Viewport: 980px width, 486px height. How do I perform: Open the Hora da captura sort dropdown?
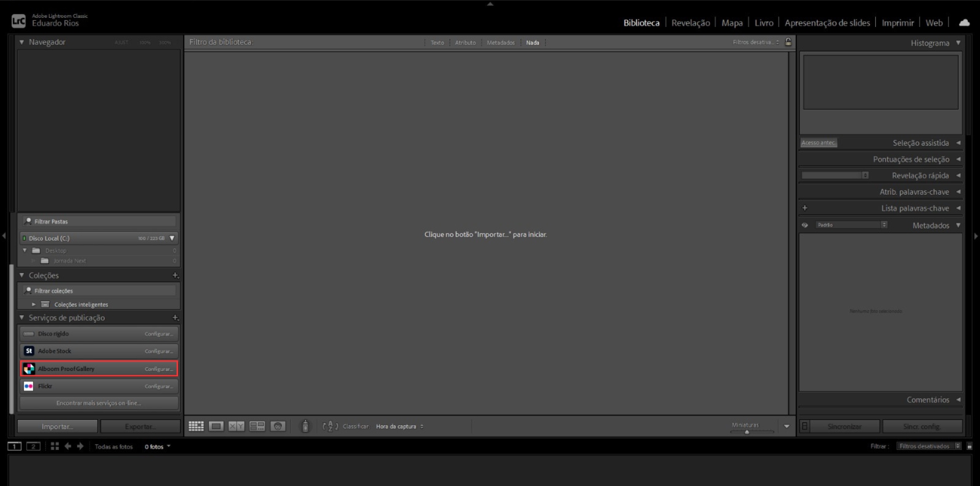(x=399, y=426)
